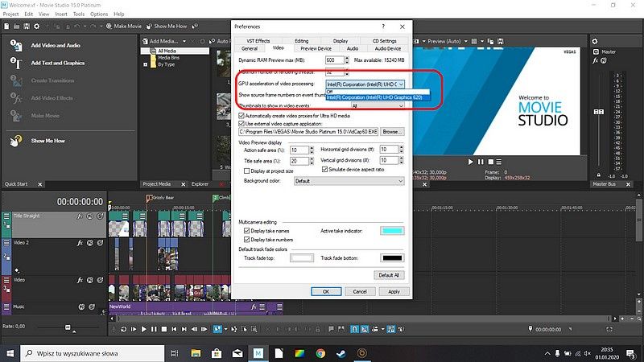
Task: Play the video preview
Action: [x=470, y=162]
